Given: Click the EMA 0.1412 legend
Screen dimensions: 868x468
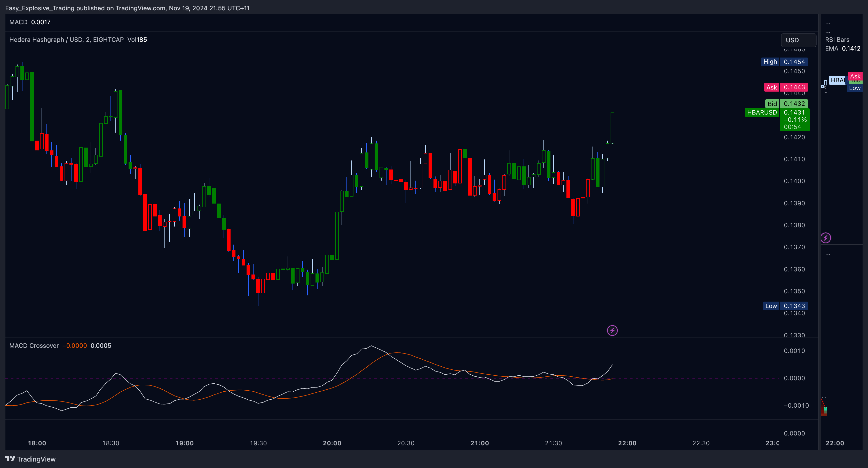Looking at the screenshot, I should [x=842, y=49].
